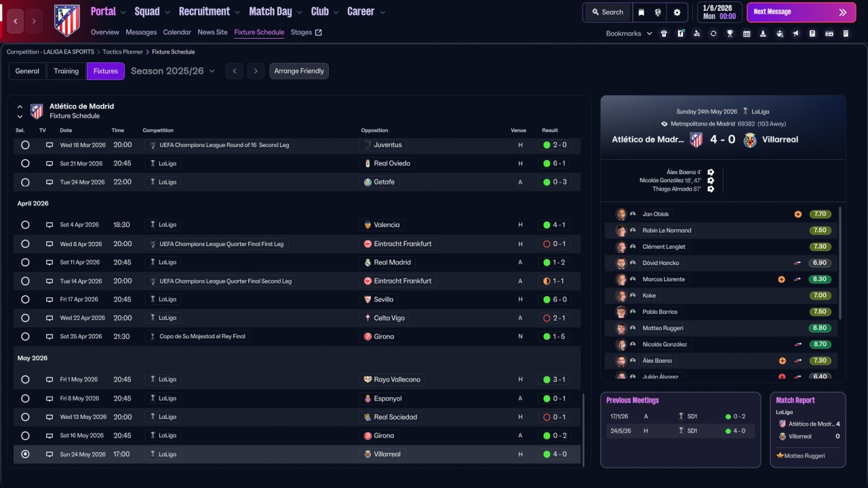868x488 pixels.
Task: Open the Career dropdown menu
Action: point(366,12)
